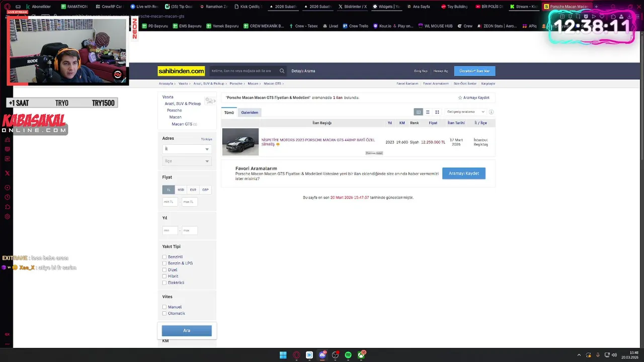Click Giriş Yap link
The height and width of the screenshot is (362, 644).
click(x=421, y=71)
